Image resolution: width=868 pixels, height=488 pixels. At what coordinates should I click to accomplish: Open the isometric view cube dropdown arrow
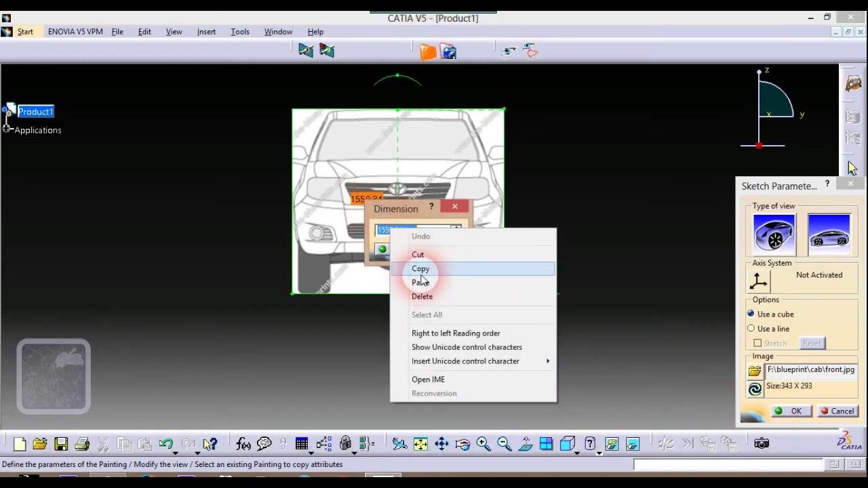pos(577,453)
